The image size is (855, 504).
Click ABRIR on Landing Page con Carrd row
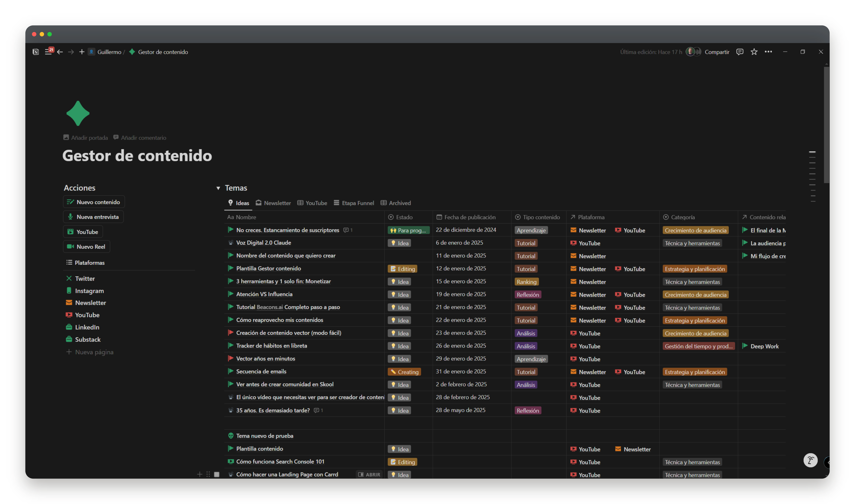(x=369, y=474)
